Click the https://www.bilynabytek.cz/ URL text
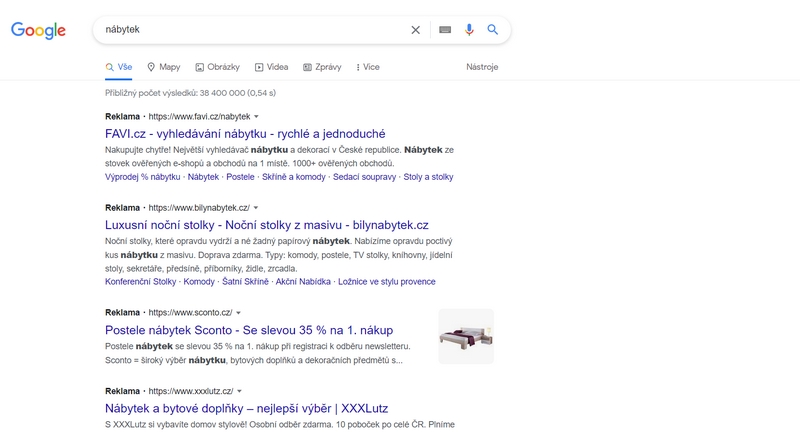This screenshot has width=800, height=433. [199, 208]
